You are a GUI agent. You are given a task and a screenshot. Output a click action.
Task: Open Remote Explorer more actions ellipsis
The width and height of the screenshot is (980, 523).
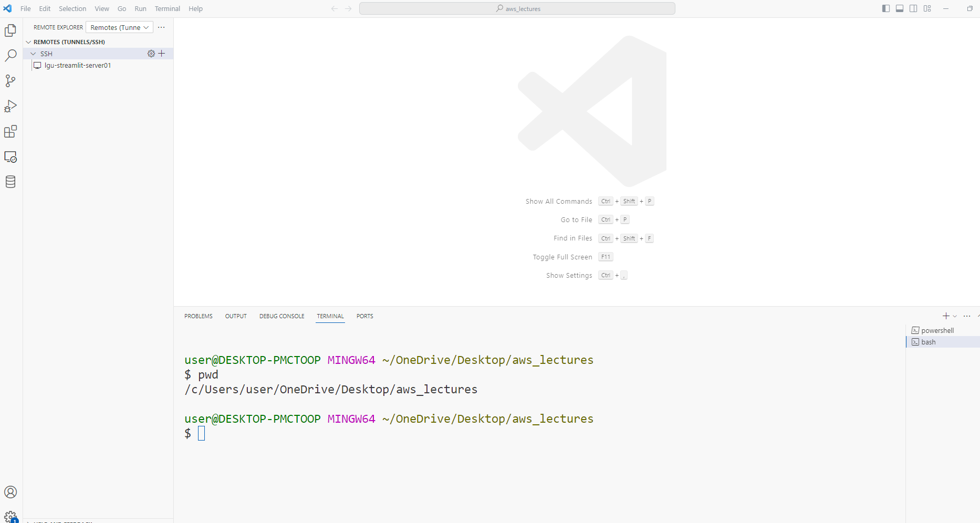pos(161,27)
